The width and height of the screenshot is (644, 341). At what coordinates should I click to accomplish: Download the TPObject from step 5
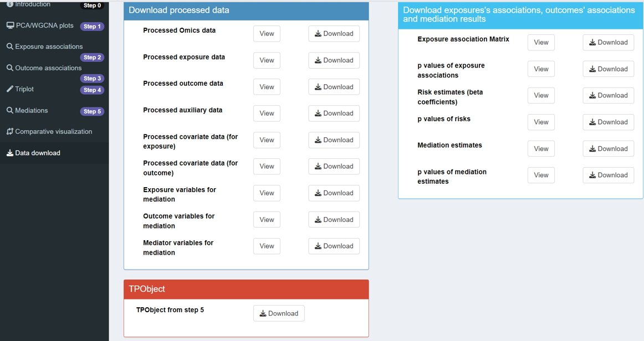[279, 313]
